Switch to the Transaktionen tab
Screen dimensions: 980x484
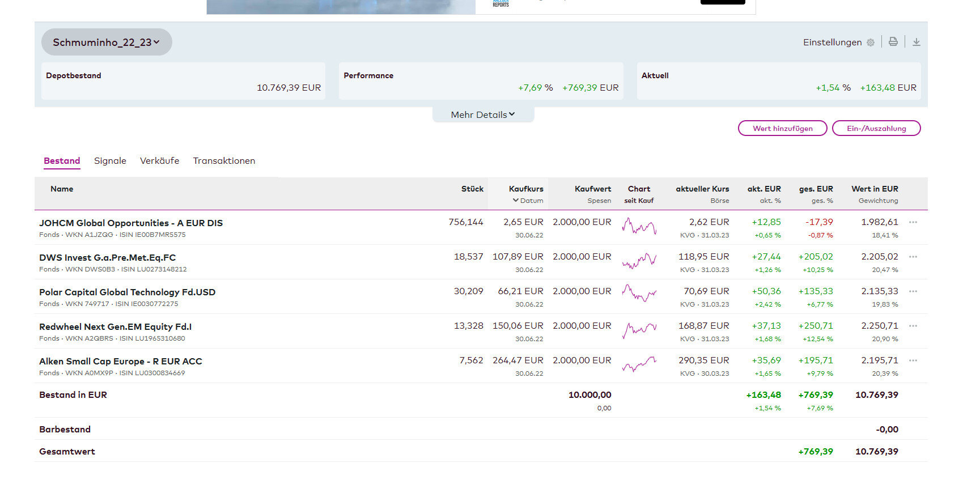[x=224, y=161]
